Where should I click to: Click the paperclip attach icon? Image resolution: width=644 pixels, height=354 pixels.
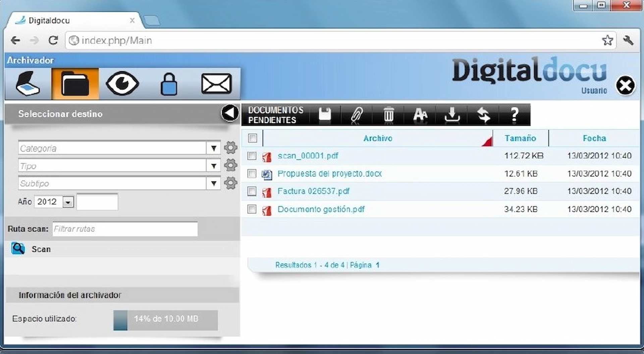(357, 115)
